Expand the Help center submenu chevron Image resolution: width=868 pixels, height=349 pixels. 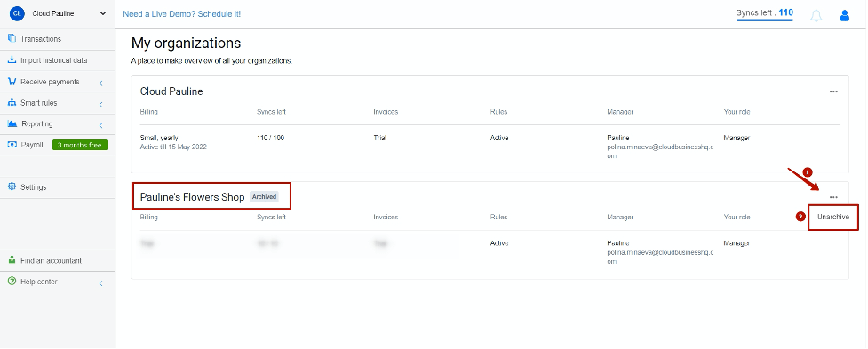[x=101, y=283]
